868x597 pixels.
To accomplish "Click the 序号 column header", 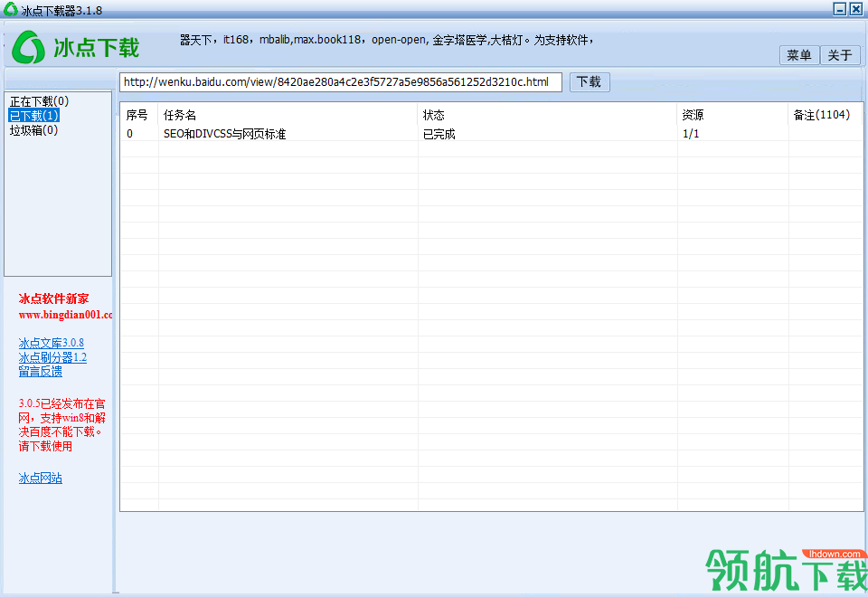I will (x=137, y=115).
